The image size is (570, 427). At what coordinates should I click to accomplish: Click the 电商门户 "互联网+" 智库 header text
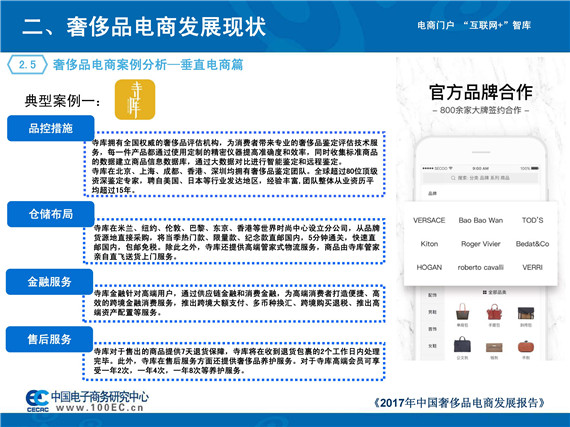tap(474, 25)
